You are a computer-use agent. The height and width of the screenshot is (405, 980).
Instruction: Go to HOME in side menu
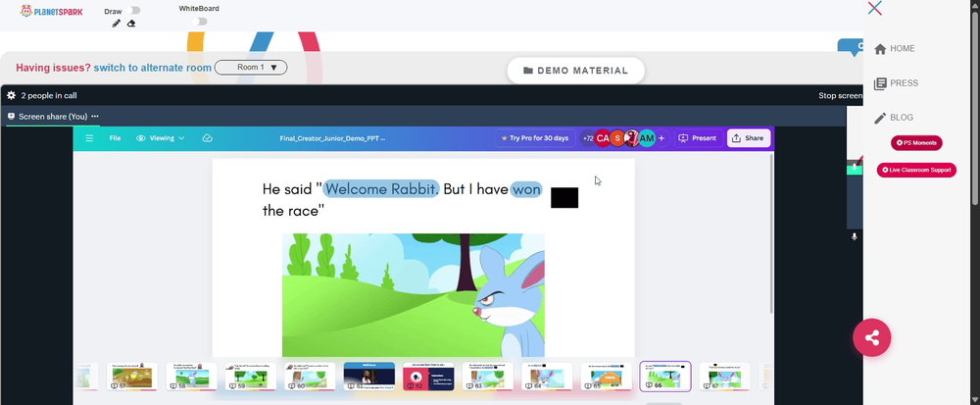coord(895,49)
